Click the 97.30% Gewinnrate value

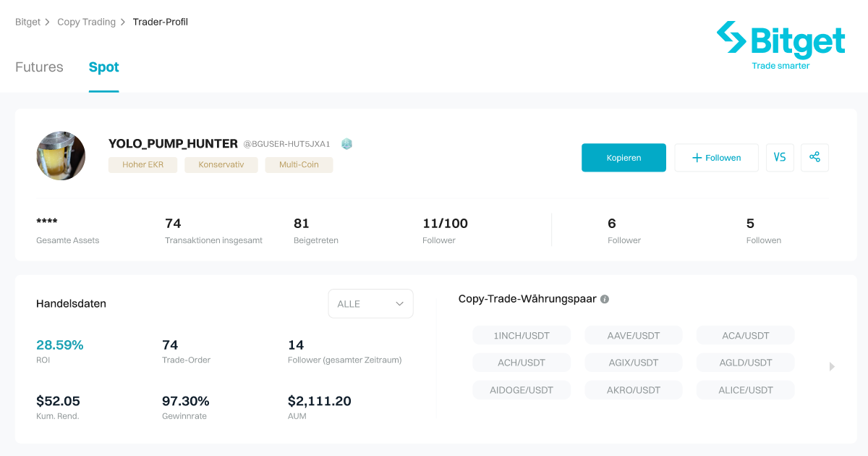186,401
